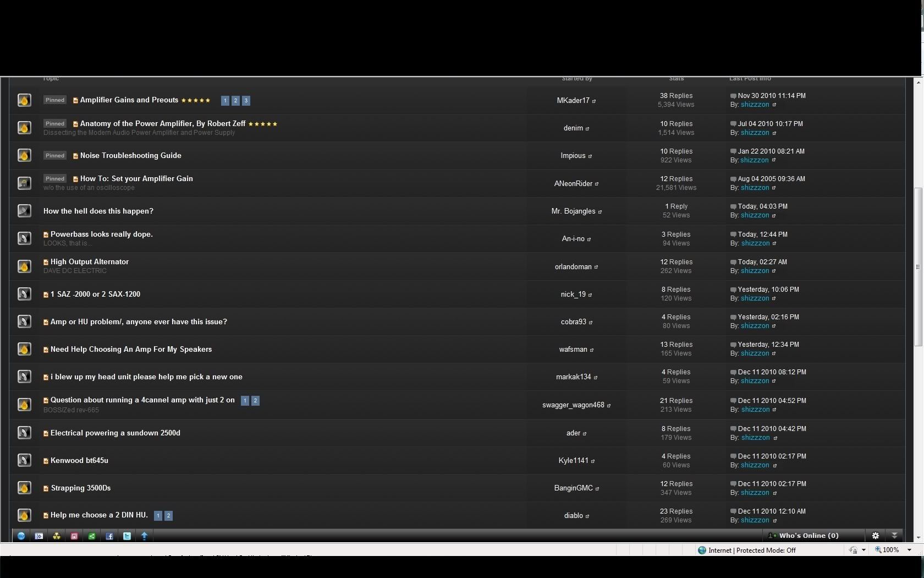The image size is (924, 578).
Task: Click topic status icon beside Noise Troubleshooting Guide
Action: [x=24, y=155]
